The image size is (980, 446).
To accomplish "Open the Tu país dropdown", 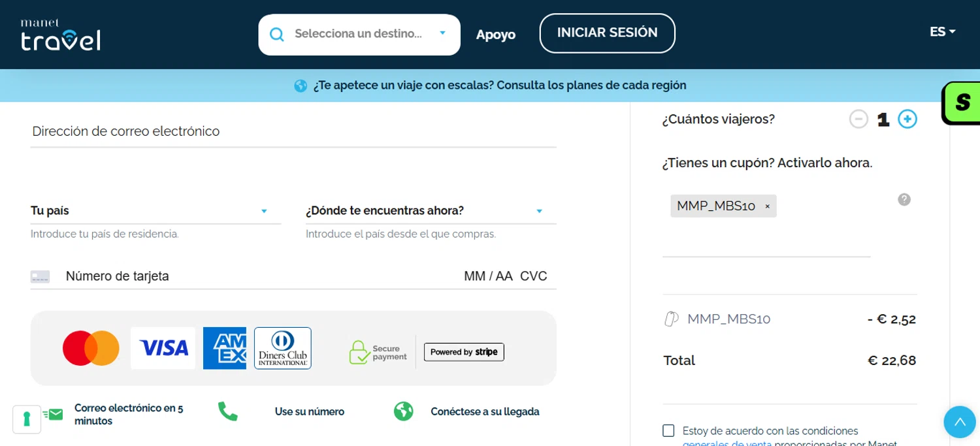I will point(155,211).
